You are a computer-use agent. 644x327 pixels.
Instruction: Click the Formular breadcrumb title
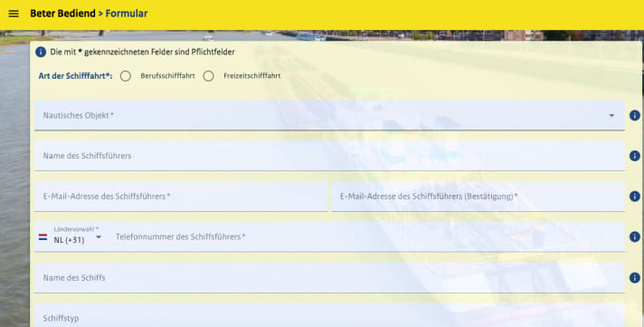click(x=127, y=14)
